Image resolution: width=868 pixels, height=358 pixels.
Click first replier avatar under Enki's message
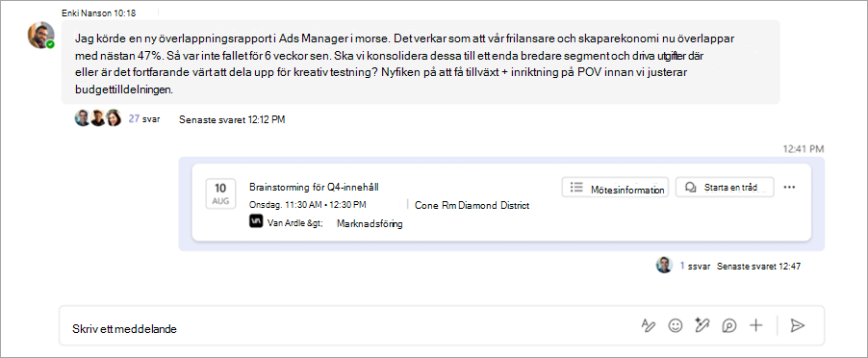pos(83,118)
